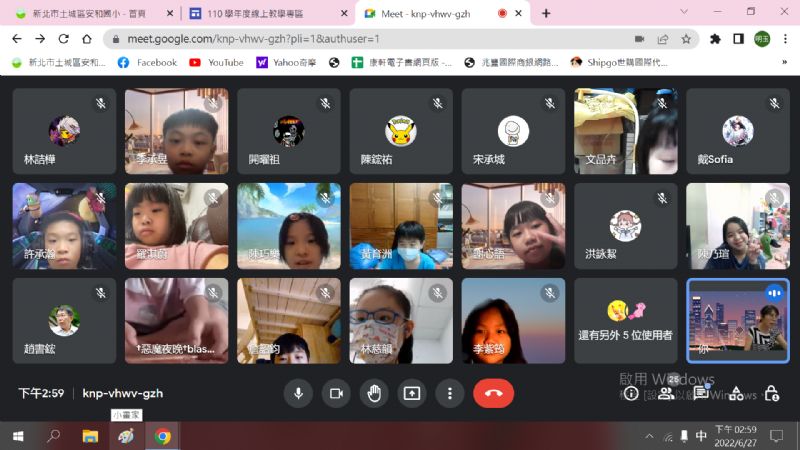Open Windows notification center
Viewport: 800px width, 450px height.
(776, 436)
